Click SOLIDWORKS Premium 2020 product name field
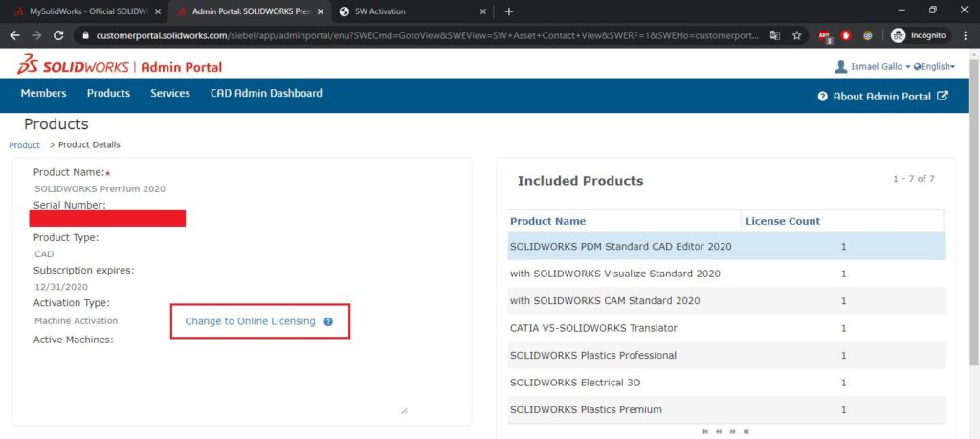980x439 pixels. click(100, 188)
